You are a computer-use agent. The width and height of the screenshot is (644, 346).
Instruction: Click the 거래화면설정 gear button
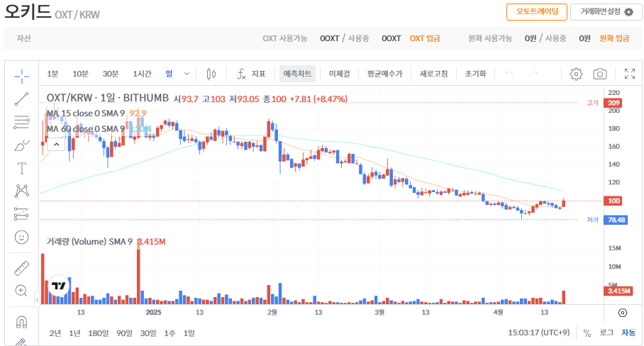[x=606, y=12]
